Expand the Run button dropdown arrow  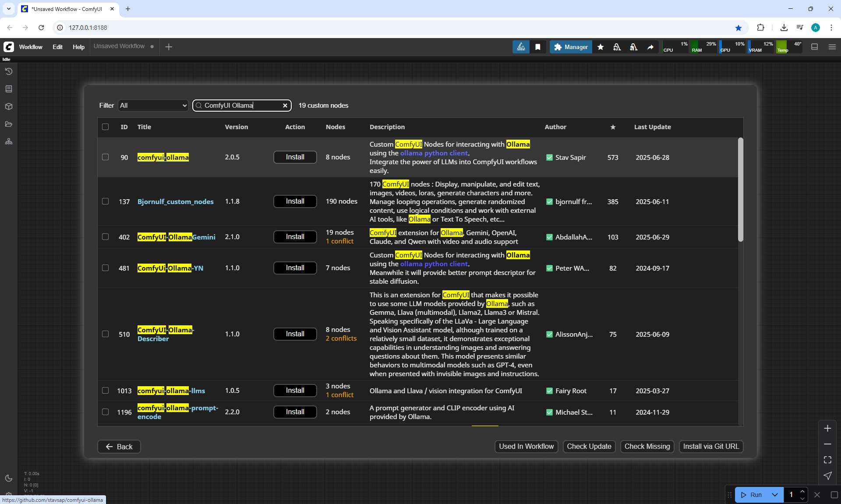point(775,495)
